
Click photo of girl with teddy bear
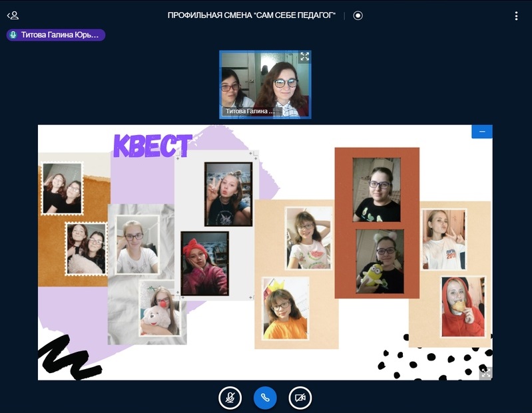pyautogui.click(x=159, y=307)
